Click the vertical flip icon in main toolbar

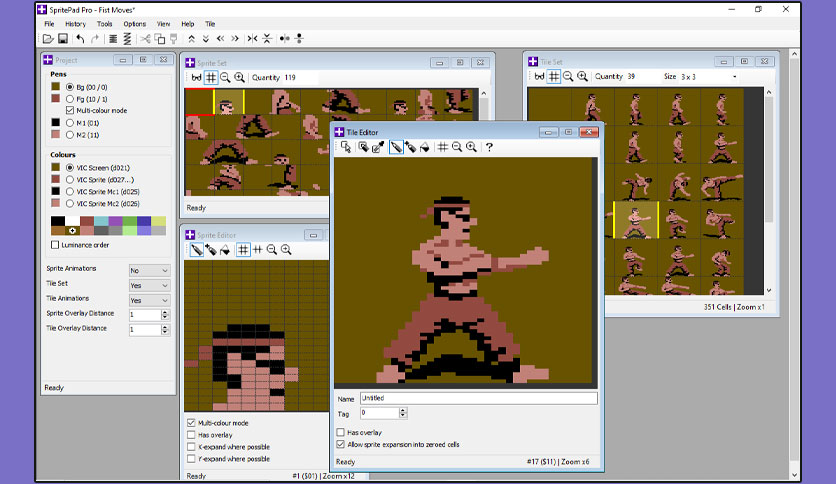click(267, 38)
